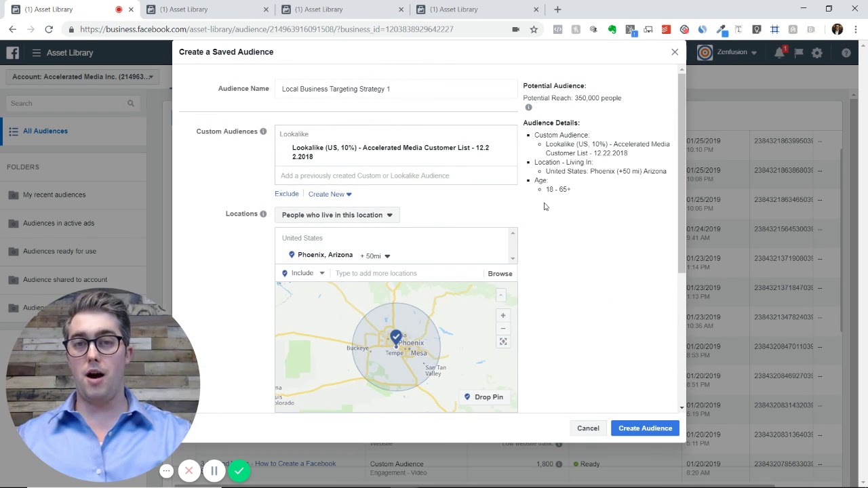This screenshot has width=868, height=488.
Task: Click the audience Search field
Action: 73,104
